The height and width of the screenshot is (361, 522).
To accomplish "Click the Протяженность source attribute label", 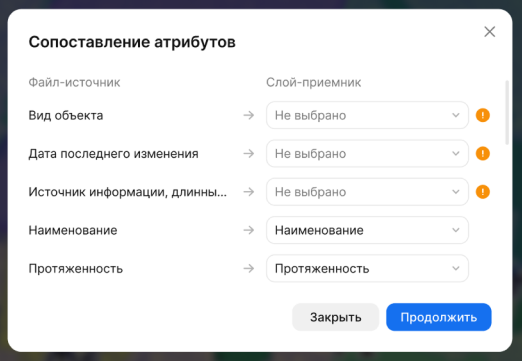I will point(76,269).
